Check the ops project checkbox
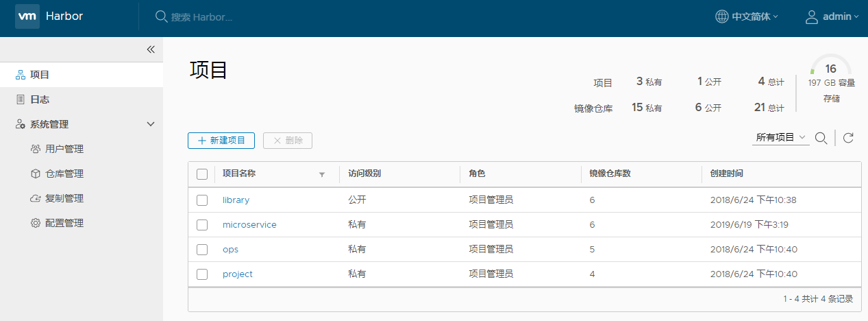This screenshot has height=321, width=868. click(202, 250)
